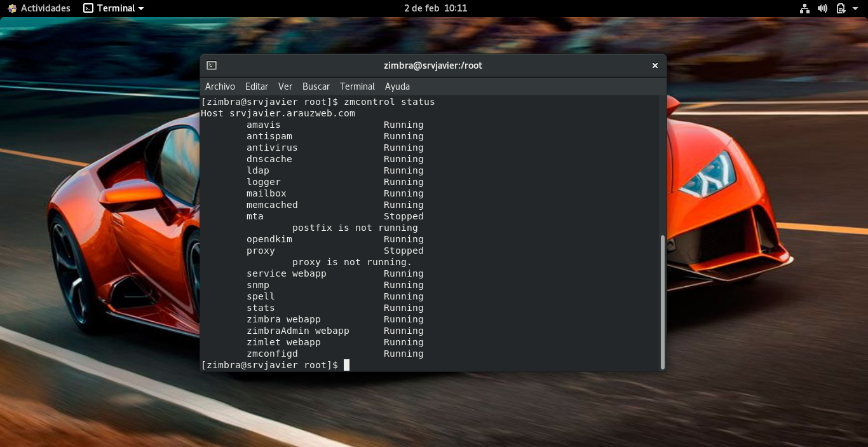Click the 'zmconfigd' service row
Viewport: 868px width, 447px height.
[x=335, y=354]
